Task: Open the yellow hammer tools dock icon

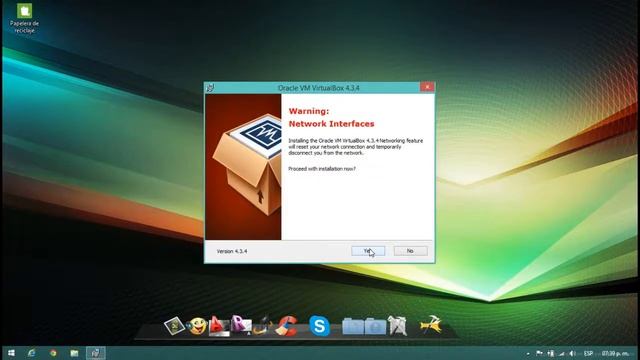Action: tap(431, 325)
